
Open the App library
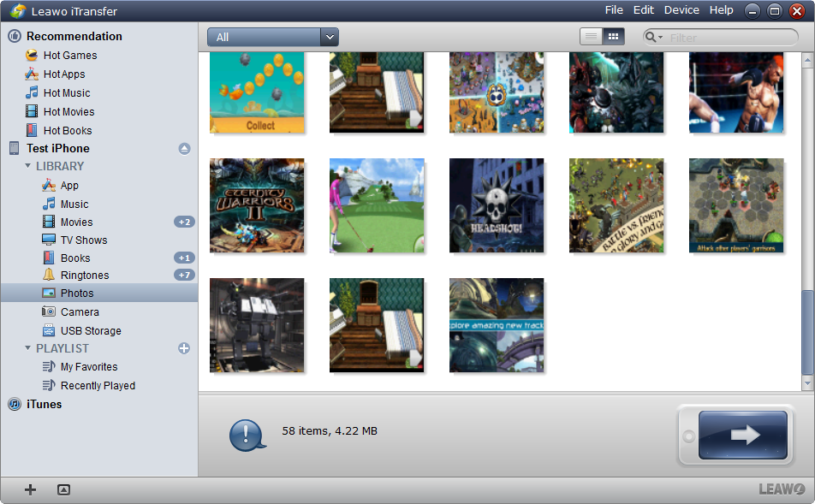69,186
